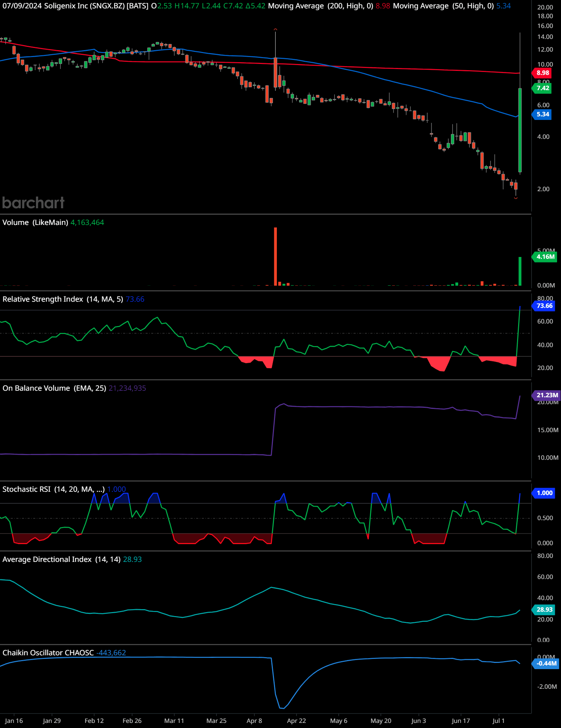
Task: Click the Volume (LikeMain) indicator label
Action: (x=35, y=222)
